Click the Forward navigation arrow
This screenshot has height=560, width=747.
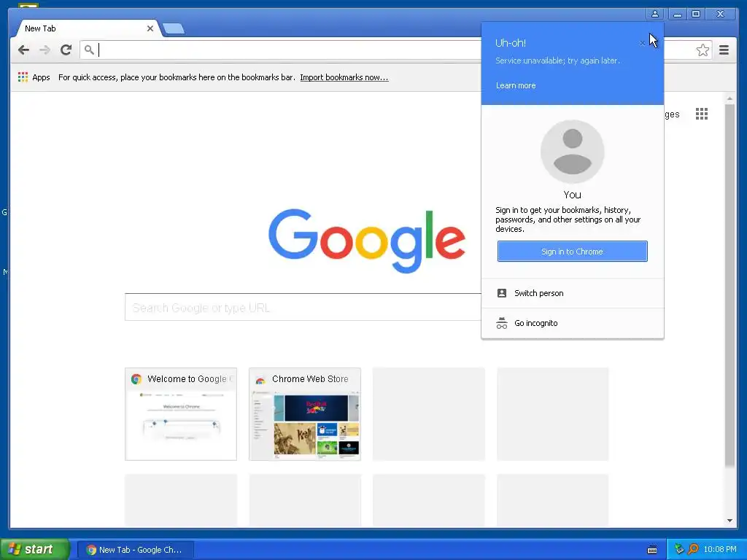[x=44, y=50]
